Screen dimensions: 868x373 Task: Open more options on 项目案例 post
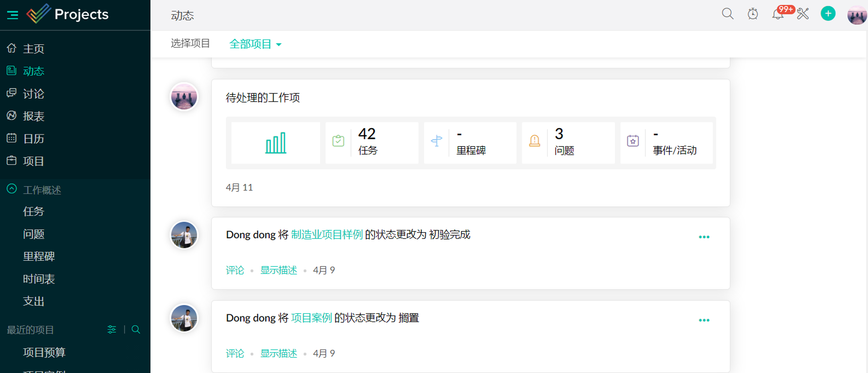point(704,320)
